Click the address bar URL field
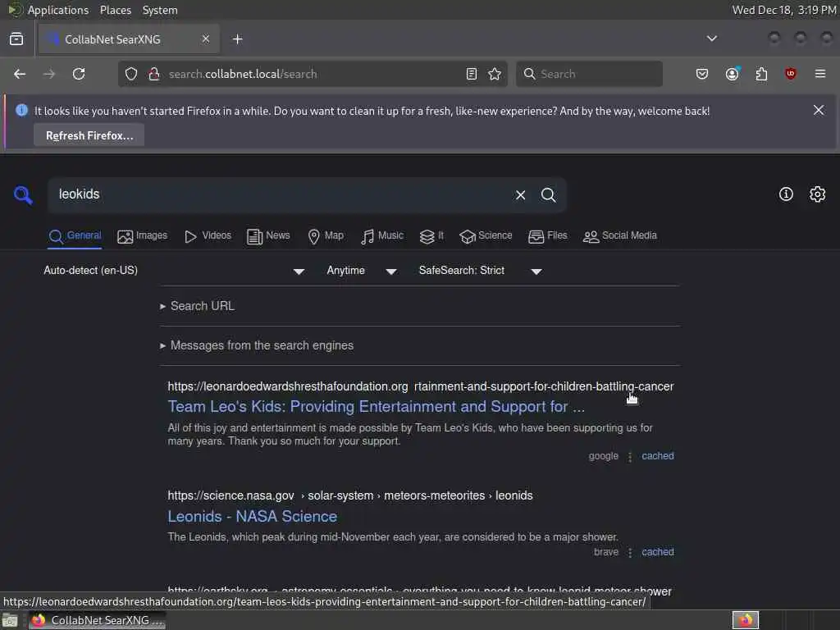This screenshot has width=840, height=630. click(x=313, y=74)
